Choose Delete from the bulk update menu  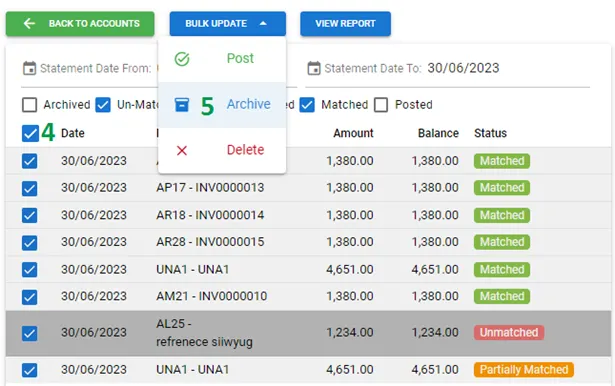point(222,150)
